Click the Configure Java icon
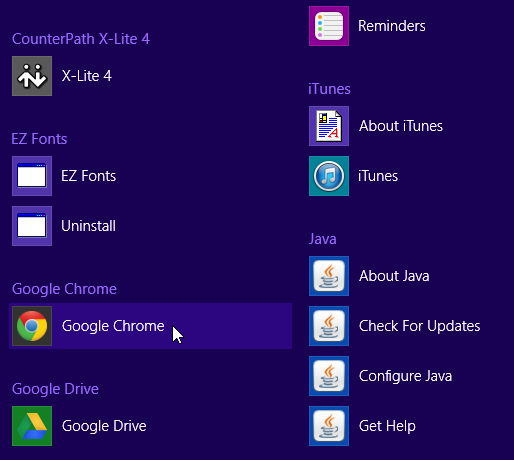 (329, 376)
